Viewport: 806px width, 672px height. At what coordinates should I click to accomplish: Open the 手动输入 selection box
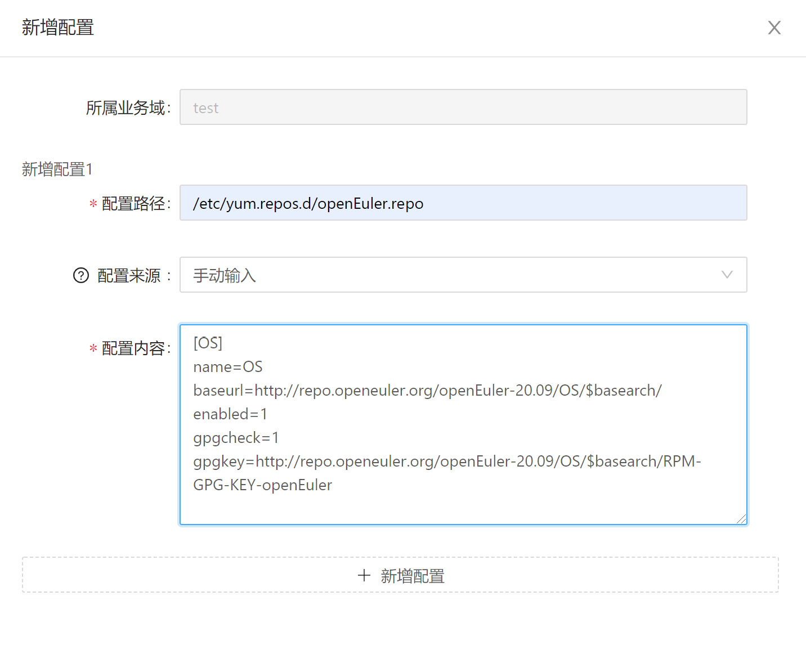click(x=450, y=275)
